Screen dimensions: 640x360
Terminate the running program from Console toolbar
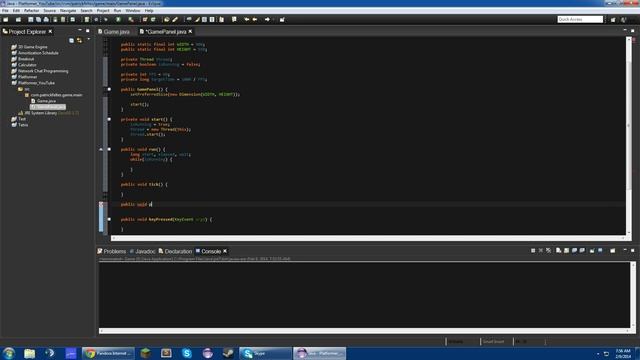533,251
